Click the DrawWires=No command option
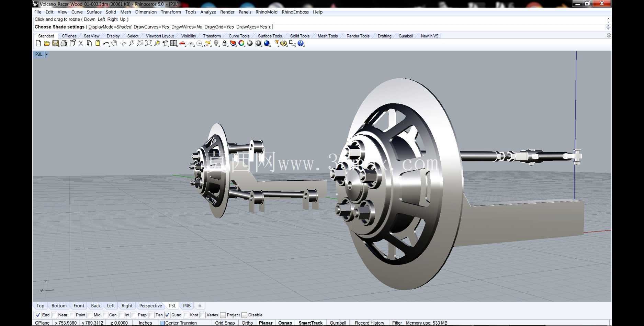This screenshot has height=326, width=644. [187, 27]
